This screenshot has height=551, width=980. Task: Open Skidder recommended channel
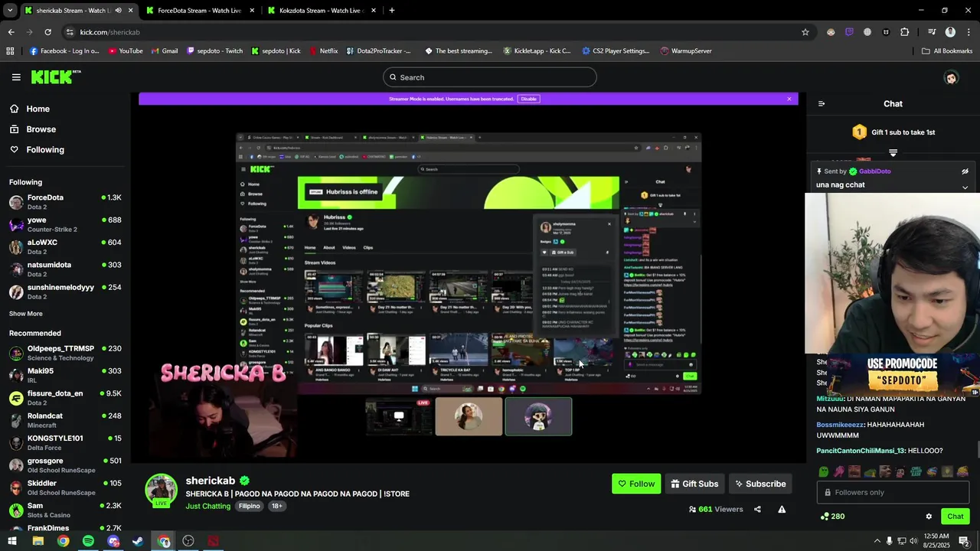[65, 487]
